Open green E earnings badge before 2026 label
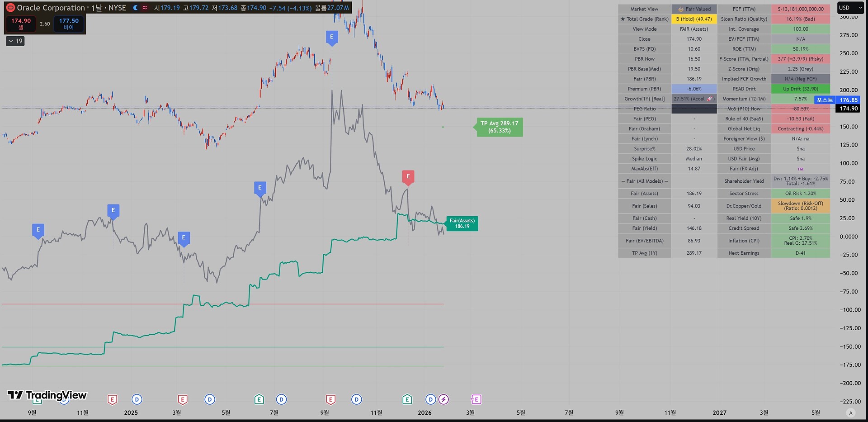Image resolution: width=868 pixels, height=422 pixels. [x=407, y=399]
